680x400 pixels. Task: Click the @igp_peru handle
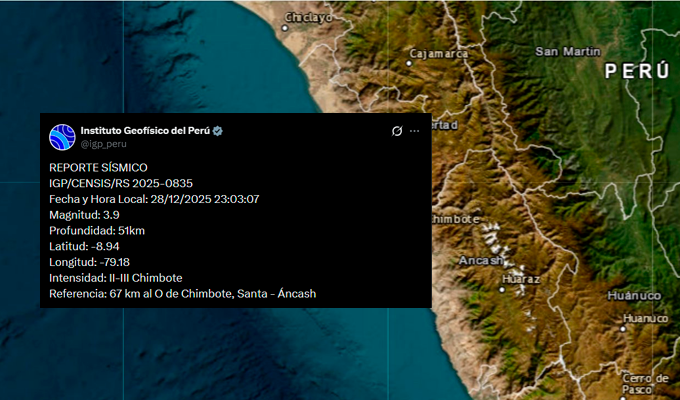[x=104, y=144]
